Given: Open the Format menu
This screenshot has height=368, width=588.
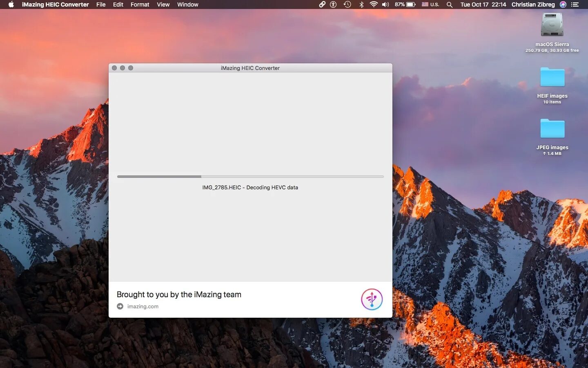Looking at the screenshot, I should (140, 4).
